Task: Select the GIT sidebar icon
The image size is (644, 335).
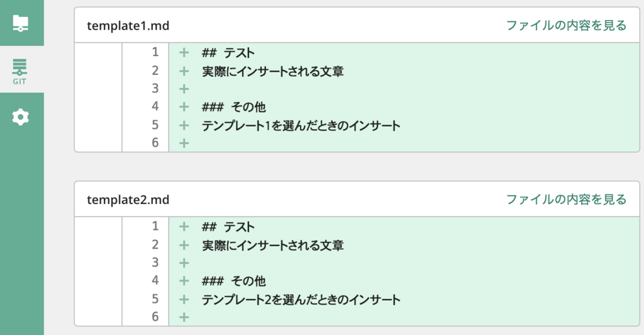Action: coord(19,71)
